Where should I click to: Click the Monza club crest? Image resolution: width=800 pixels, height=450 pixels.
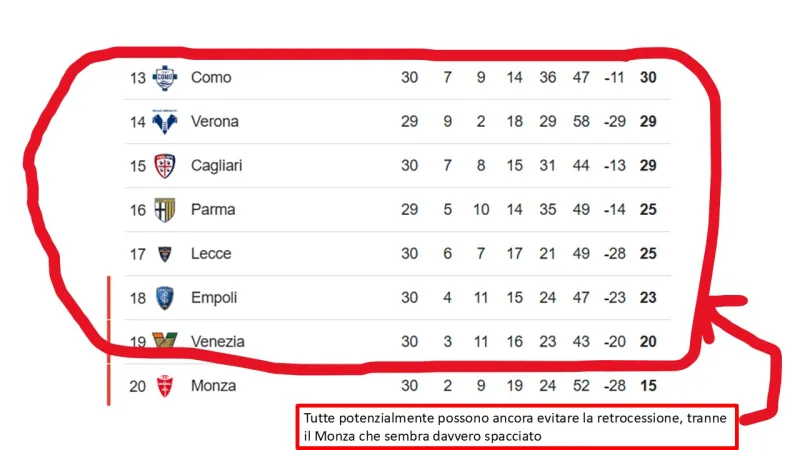[165, 386]
